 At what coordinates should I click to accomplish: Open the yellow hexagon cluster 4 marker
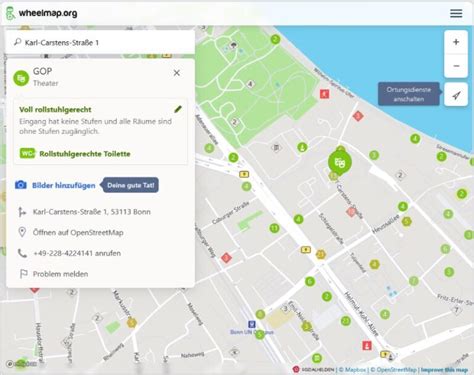click(374, 264)
